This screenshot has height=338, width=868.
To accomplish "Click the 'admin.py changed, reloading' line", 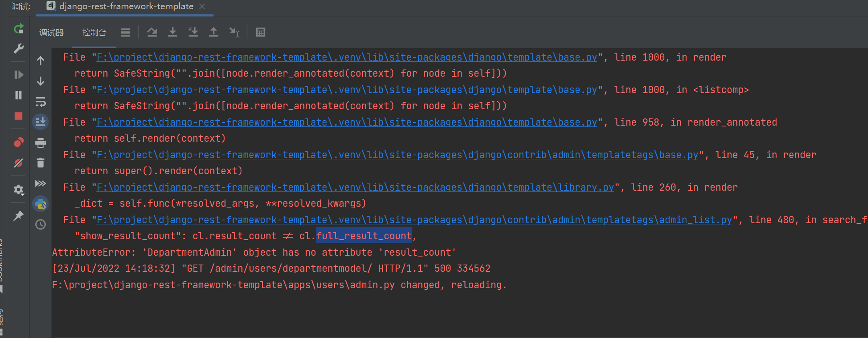I will [x=280, y=285].
